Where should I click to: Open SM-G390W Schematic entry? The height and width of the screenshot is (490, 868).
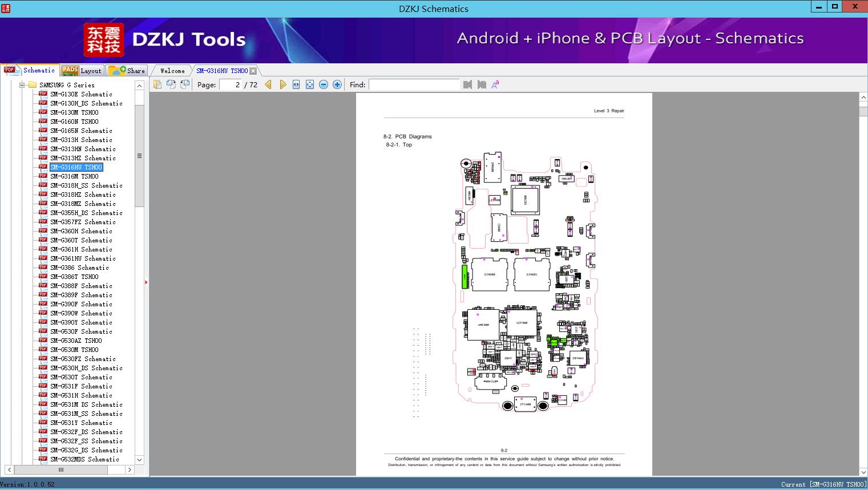81,313
